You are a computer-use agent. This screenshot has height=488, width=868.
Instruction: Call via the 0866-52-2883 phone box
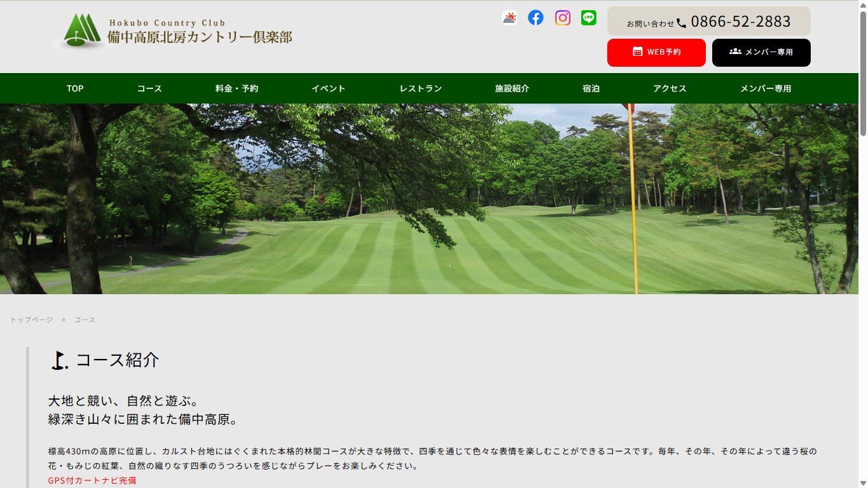(x=709, y=21)
